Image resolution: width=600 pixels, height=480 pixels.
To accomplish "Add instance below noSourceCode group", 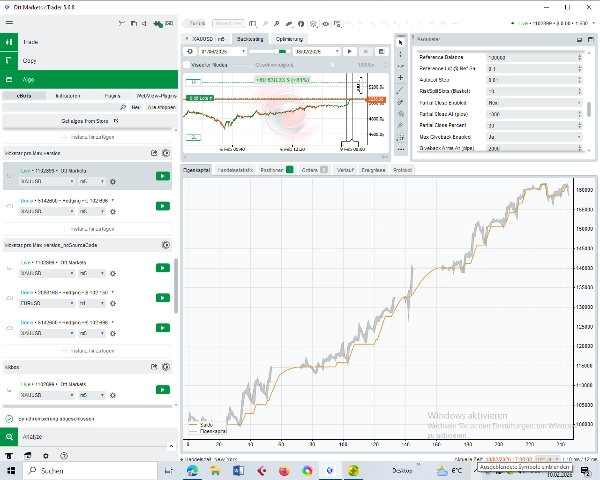I will pyautogui.click(x=88, y=351).
